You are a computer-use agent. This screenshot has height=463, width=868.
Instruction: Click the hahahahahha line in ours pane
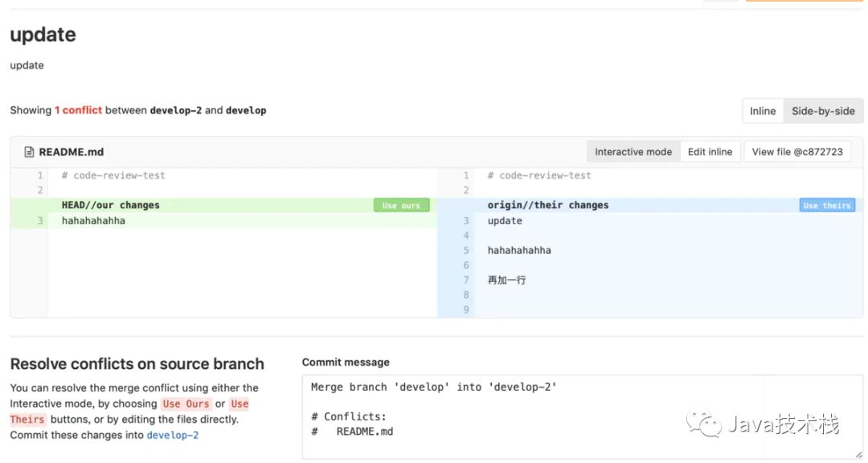click(93, 221)
